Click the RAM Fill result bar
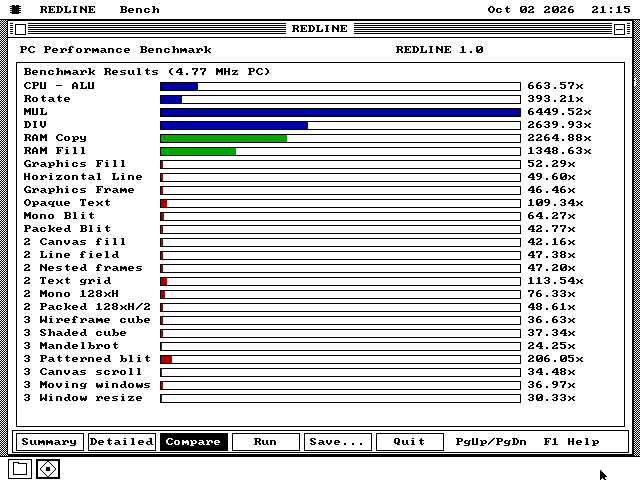The image size is (640, 480). pyautogui.click(x=340, y=151)
